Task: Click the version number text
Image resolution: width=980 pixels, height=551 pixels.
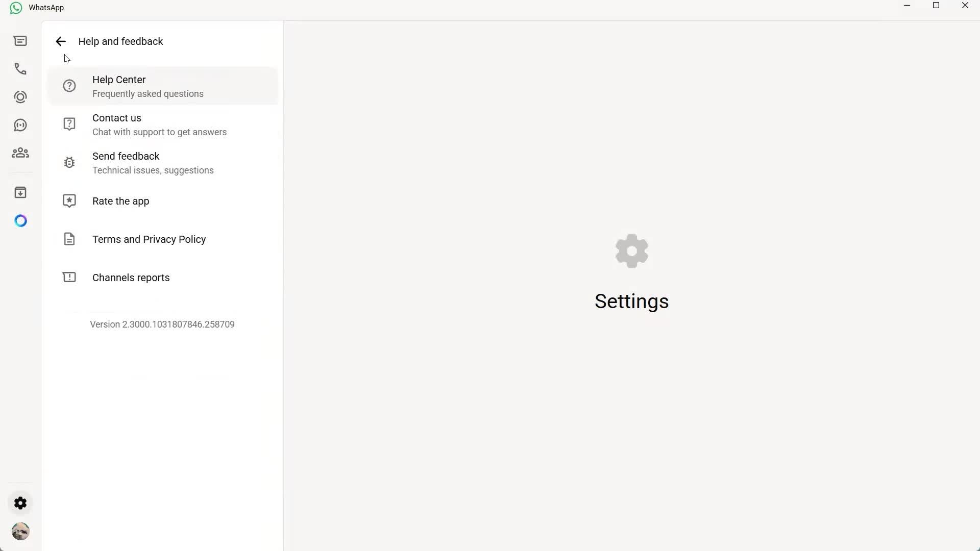Action: (x=162, y=324)
